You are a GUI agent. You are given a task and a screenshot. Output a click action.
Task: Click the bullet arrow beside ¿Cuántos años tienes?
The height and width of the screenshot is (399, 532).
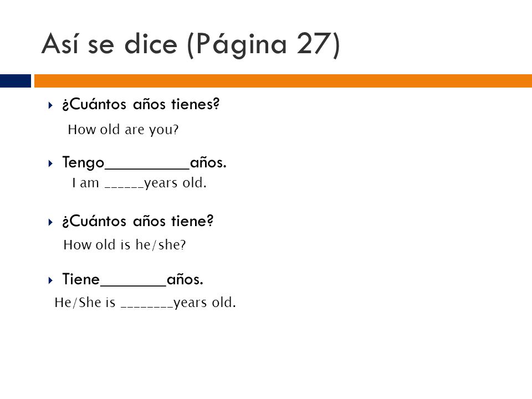(x=50, y=105)
